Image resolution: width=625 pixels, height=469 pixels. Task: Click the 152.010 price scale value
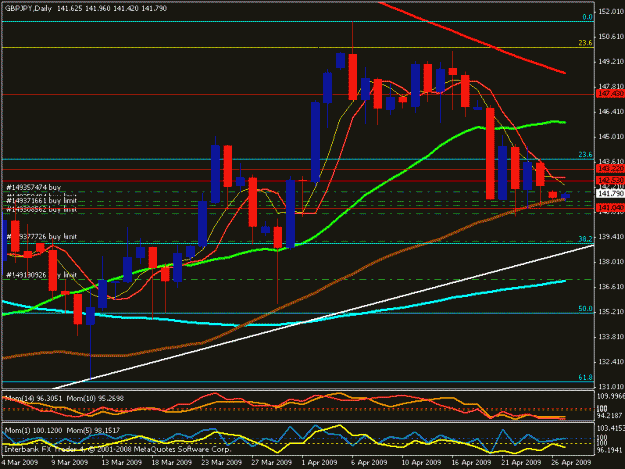[611, 12]
